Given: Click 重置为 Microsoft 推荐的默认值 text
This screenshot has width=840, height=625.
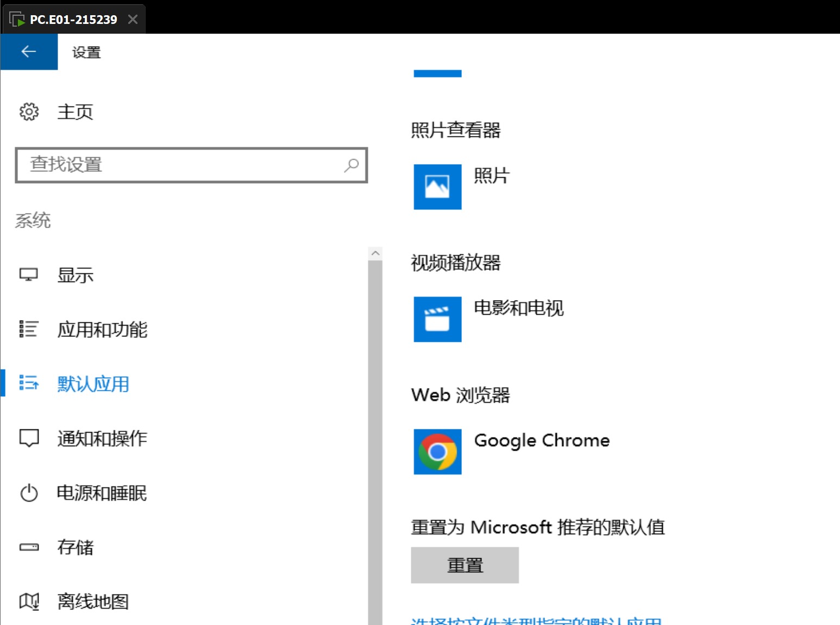Looking at the screenshot, I should point(538,527).
